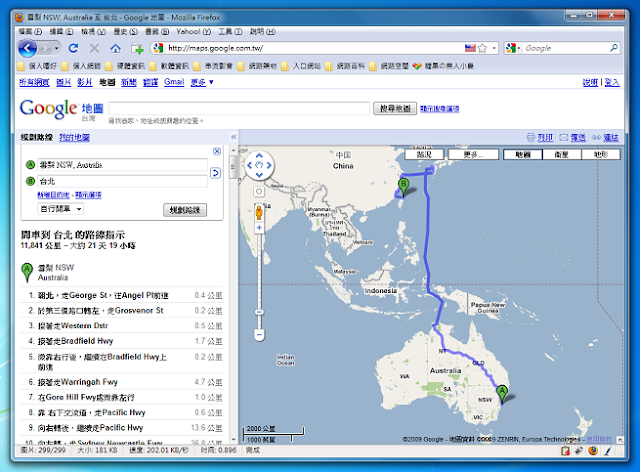
Task: Switch to Terrain view button
Action: [x=601, y=155]
